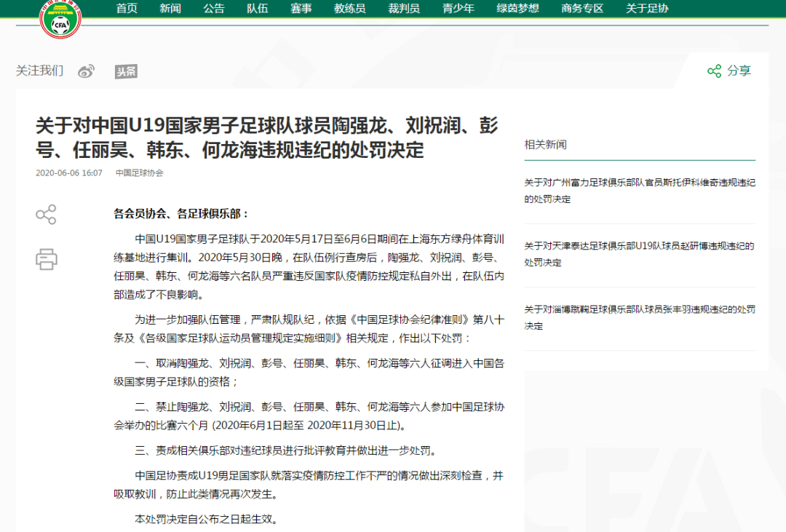Click the date 2020-06-06 16:07
The height and width of the screenshot is (532, 786).
68,173
